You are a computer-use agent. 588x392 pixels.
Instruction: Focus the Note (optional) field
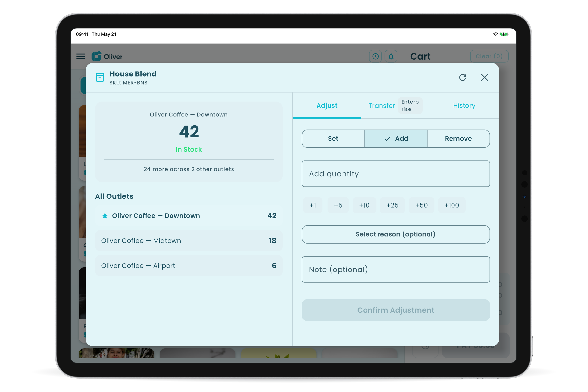[395, 269]
